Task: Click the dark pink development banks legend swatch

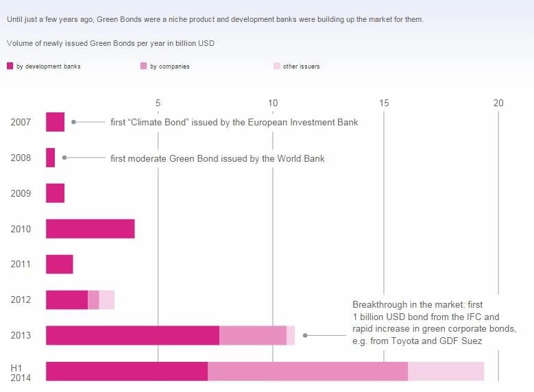Action: click(10, 66)
